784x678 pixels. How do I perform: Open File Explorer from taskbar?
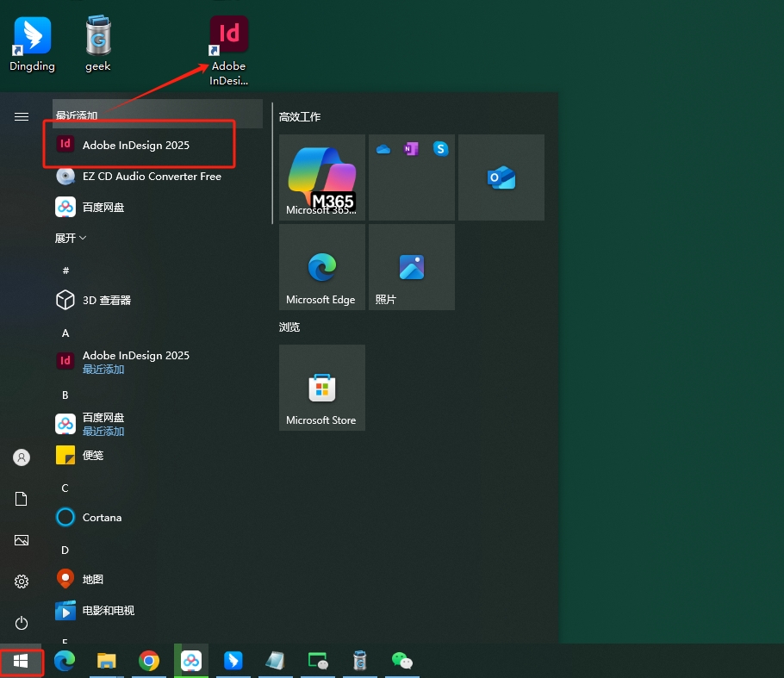[x=107, y=661]
